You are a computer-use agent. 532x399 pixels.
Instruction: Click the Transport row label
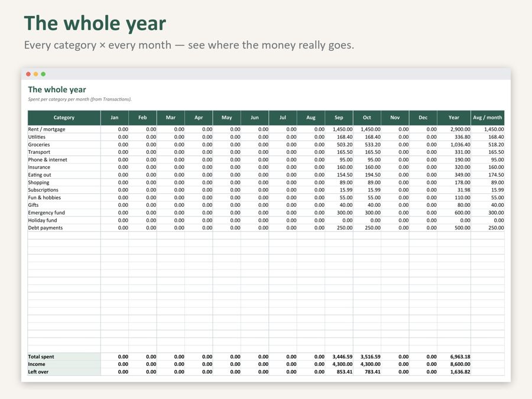click(39, 152)
